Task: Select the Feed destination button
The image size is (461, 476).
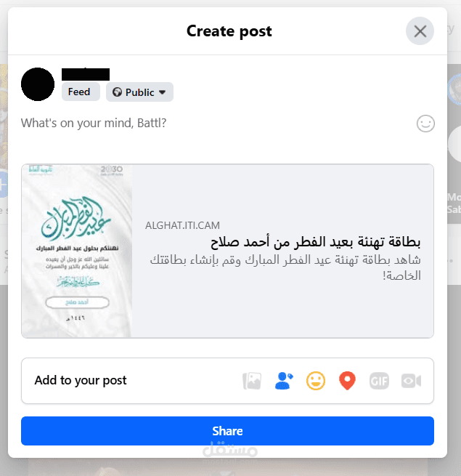Action: tap(81, 92)
